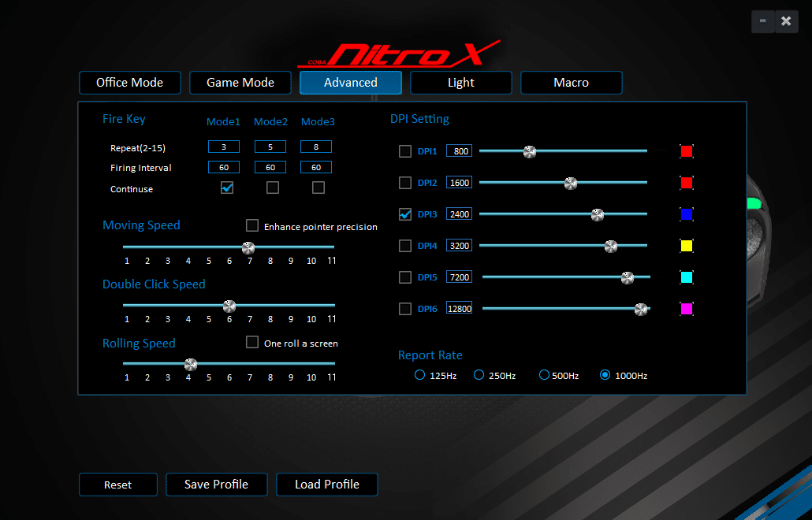Viewport: 812px width, 520px height.
Task: Select the 500Hz report rate
Action: (x=544, y=376)
